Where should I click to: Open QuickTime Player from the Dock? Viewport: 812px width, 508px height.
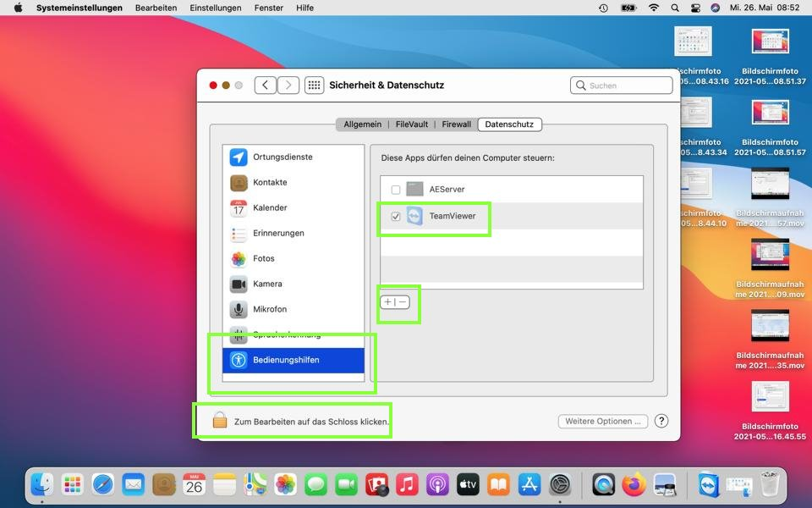tap(604, 485)
